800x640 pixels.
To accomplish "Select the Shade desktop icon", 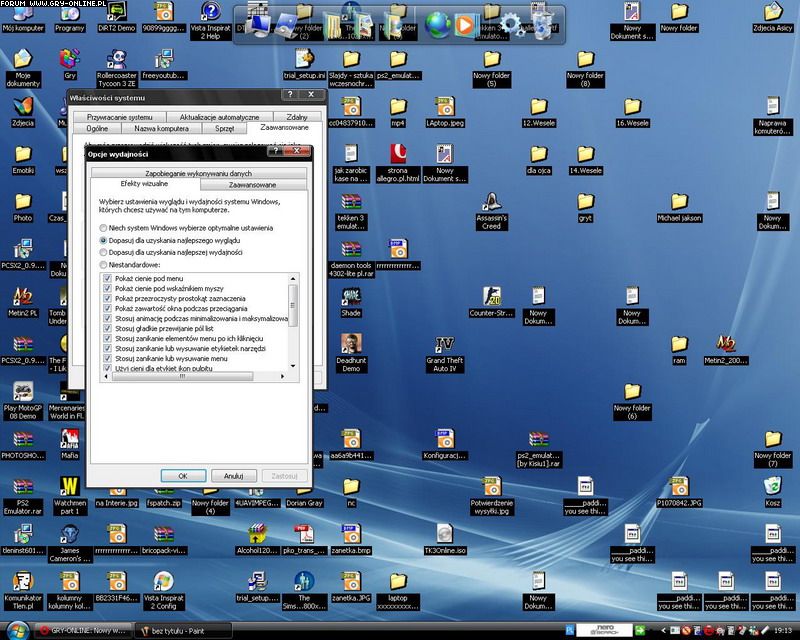I will click(351, 302).
